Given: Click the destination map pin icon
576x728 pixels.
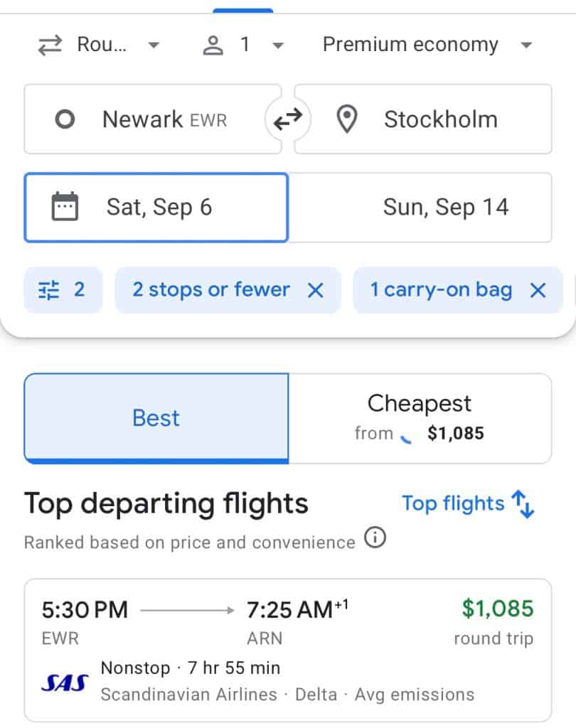Looking at the screenshot, I should pyautogui.click(x=346, y=119).
